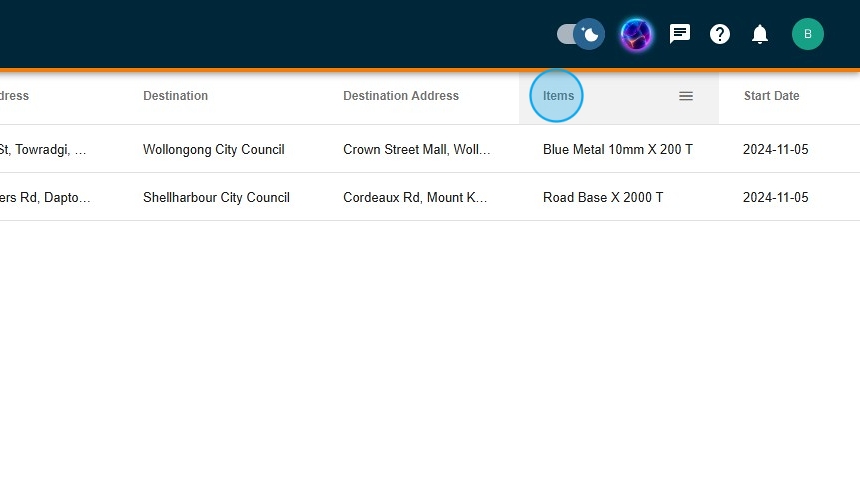Open the purple galaxy assistant icon
Image resolution: width=860 pixels, height=480 pixels.
point(636,35)
